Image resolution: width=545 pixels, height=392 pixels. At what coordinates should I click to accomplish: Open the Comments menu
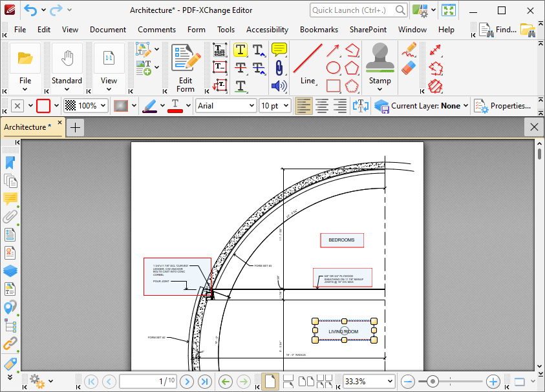[156, 30]
